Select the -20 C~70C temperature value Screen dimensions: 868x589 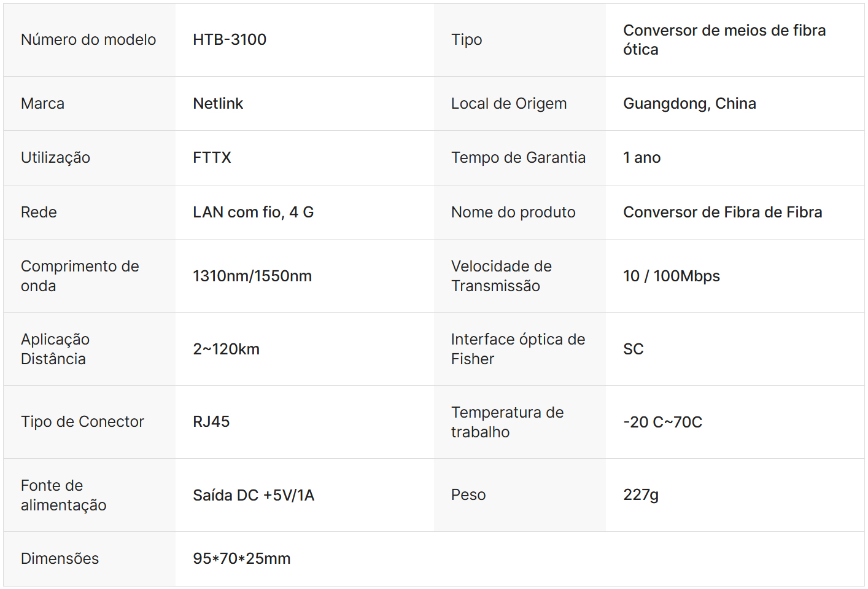point(662,423)
